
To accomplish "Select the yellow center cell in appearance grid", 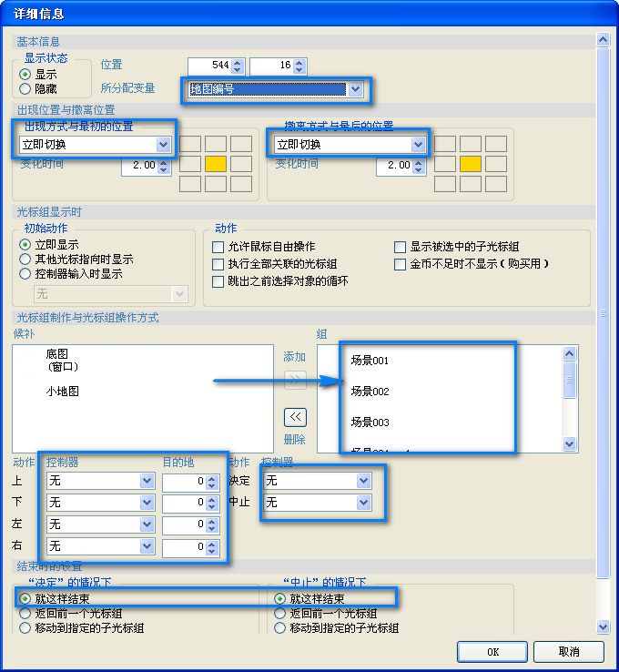I will 216,164.
